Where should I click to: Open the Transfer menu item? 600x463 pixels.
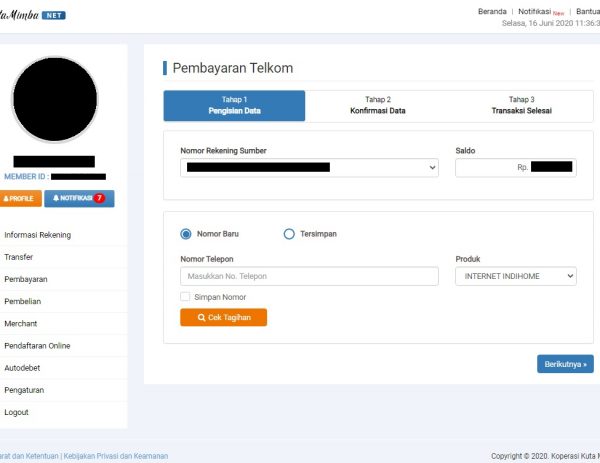[18, 257]
